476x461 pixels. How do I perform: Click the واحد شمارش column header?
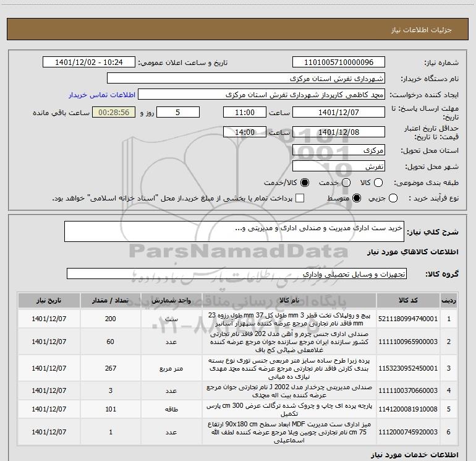point(171,301)
